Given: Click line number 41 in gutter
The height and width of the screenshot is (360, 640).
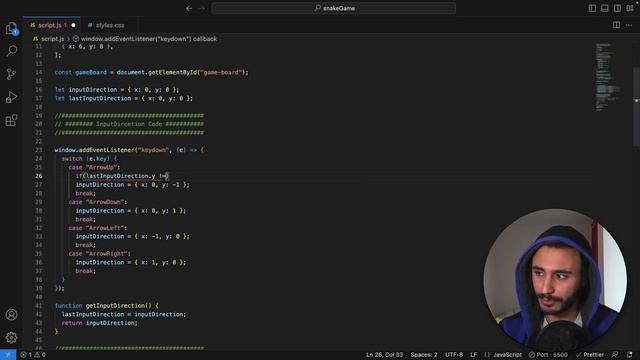Looking at the screenshot, I should (38, 306).
